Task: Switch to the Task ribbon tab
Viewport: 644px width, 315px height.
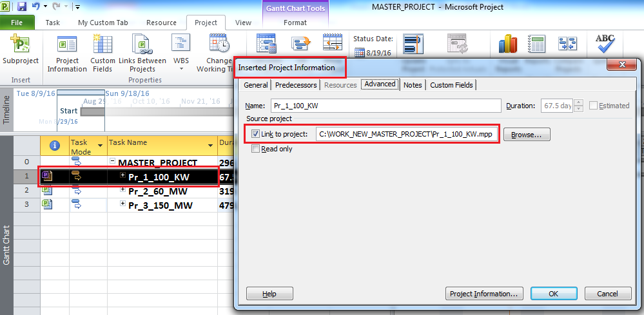Action: click(x=53, y=23)
